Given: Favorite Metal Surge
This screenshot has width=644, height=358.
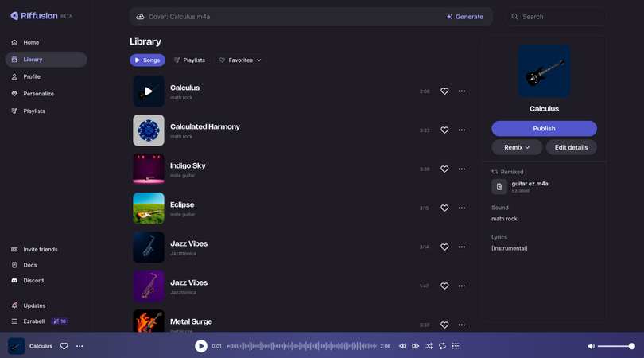Looking at the screenshot, I should 444,325.
